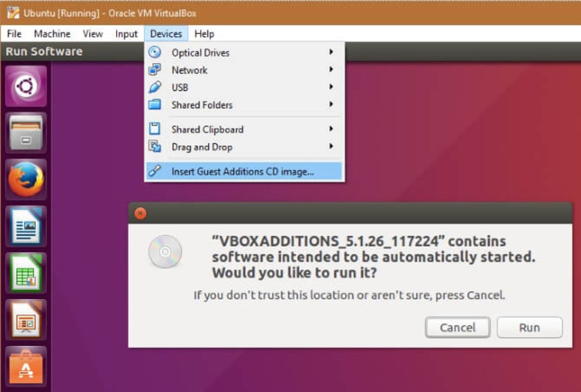Expand the Shared Folders submenu arrow
Viewport: 581px width, 392px height.
click(331, 104)
